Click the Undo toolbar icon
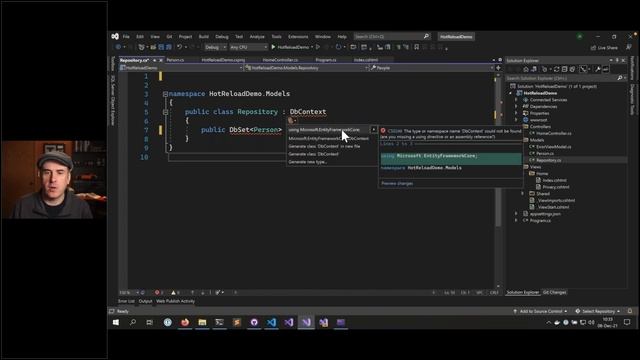Screen dimensions: 640x360 180,47
